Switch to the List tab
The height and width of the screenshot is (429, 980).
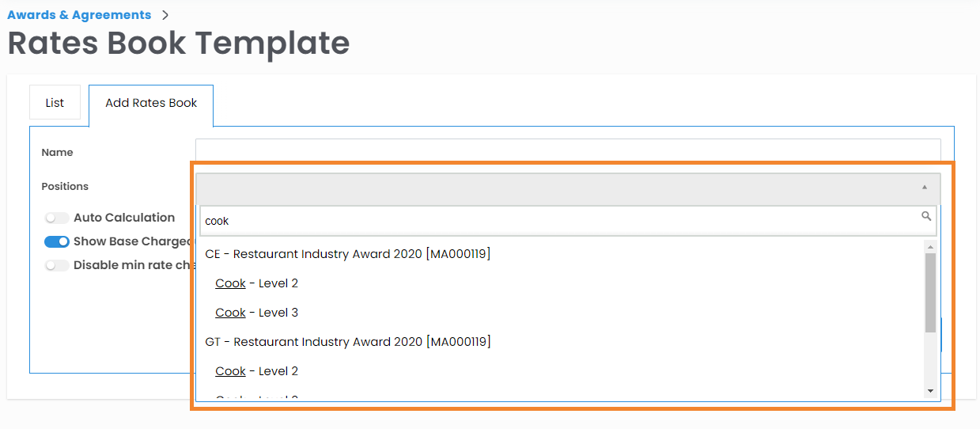coord(55,103)
